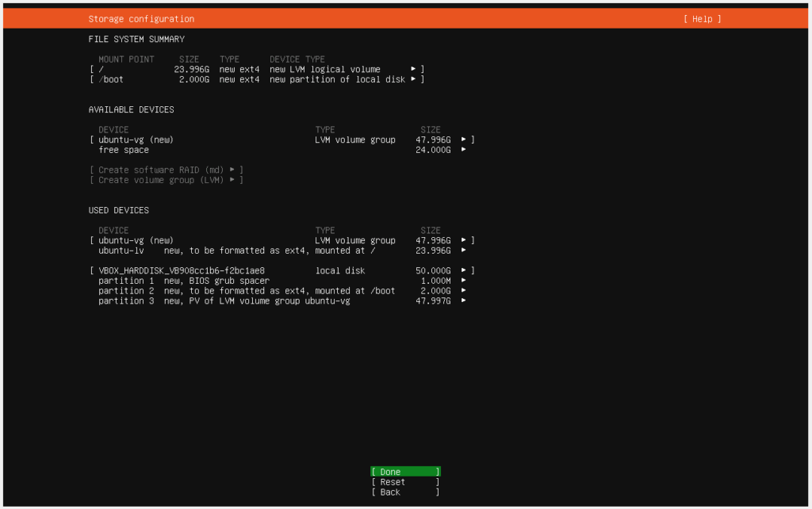This screenshot has width=812, height=509.
Task: Click arrow for partition 1 BIOS grub spacer
Action: [464, 281]
